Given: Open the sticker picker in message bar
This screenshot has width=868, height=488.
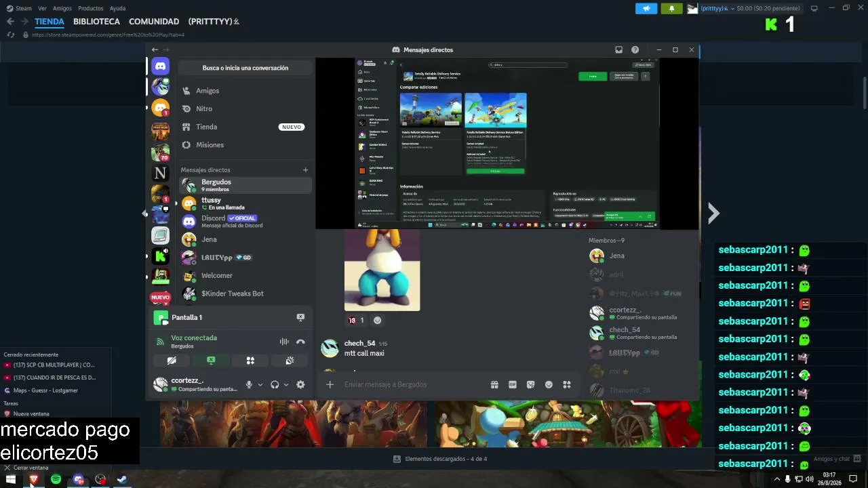Looking at the screenshot, I should click(530, 384).
